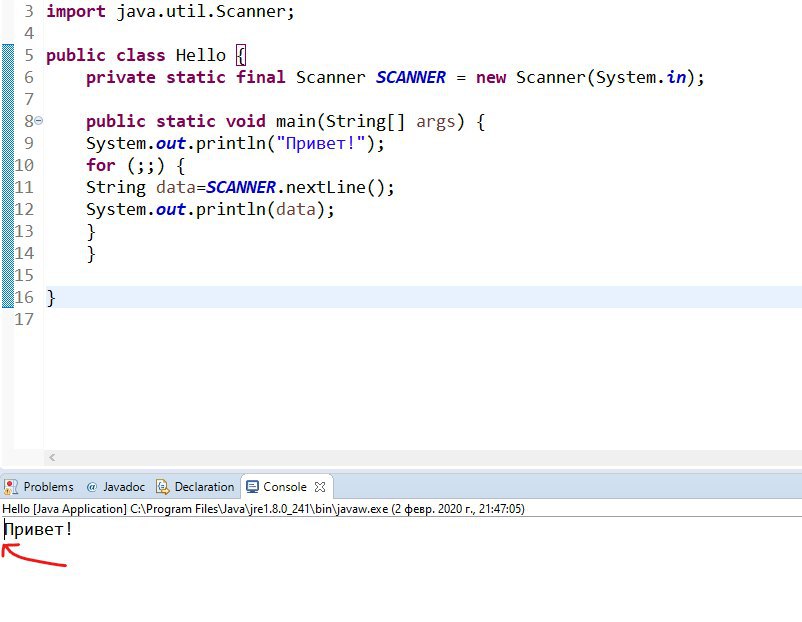802x622 pixels.
Task: Click the Javadoc @ icon
Action: [92, 487]
